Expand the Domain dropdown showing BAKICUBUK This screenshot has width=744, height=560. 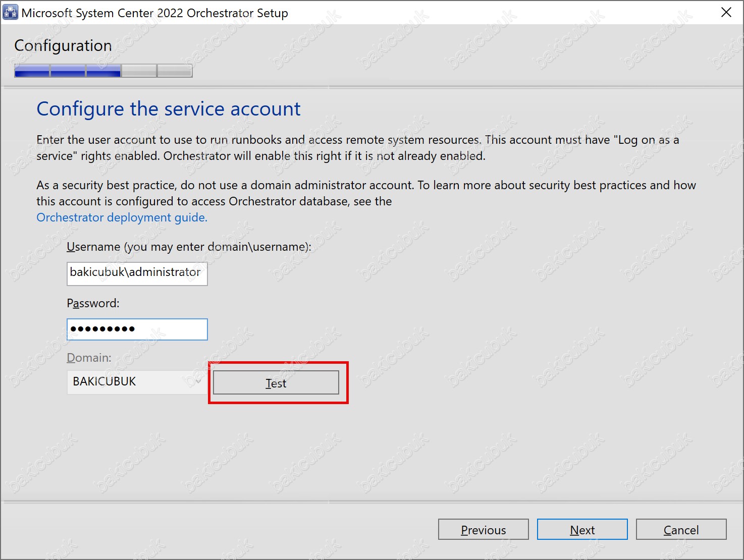tap(137, 382)
